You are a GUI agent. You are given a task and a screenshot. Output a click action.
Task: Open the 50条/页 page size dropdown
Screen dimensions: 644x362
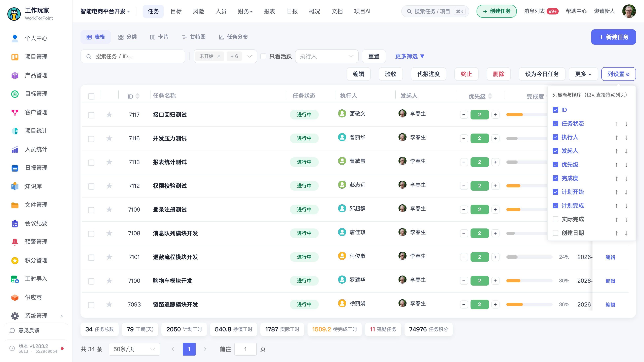(134, 349)
